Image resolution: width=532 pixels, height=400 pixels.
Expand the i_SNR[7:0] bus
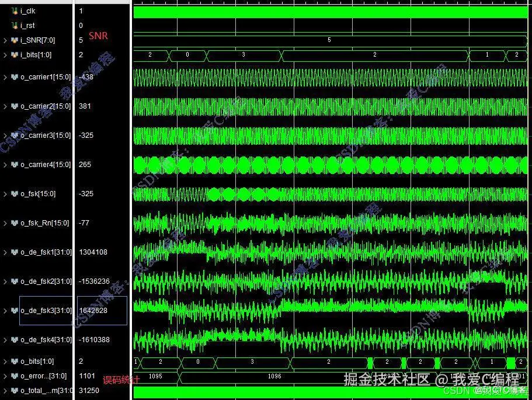pos(5,40)
